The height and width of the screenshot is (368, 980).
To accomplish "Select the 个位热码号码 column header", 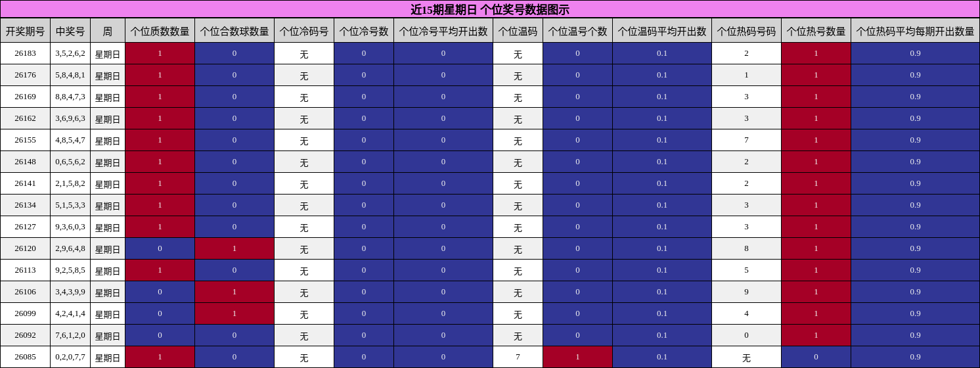I will coord(746,31).
